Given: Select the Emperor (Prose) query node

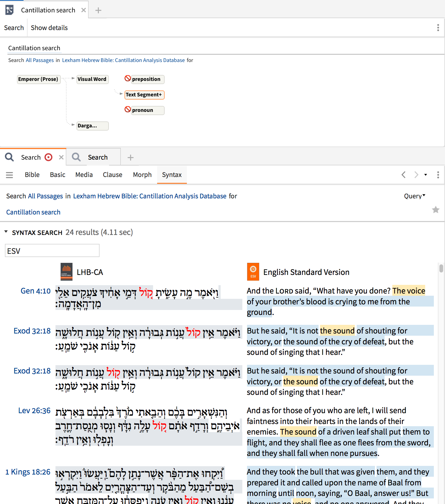Looking at the screenshot, I should (x=38, y=79).
